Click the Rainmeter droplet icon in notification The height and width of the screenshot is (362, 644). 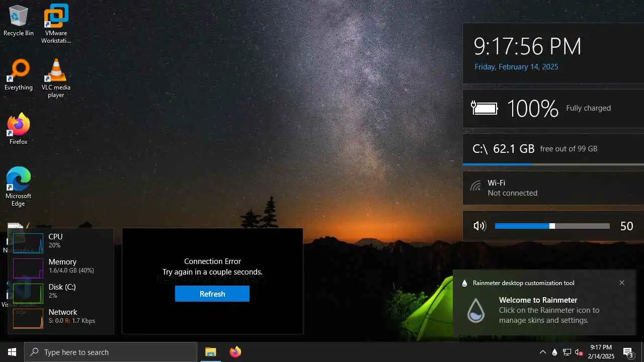pyautogui.click(x=475, y=310)
